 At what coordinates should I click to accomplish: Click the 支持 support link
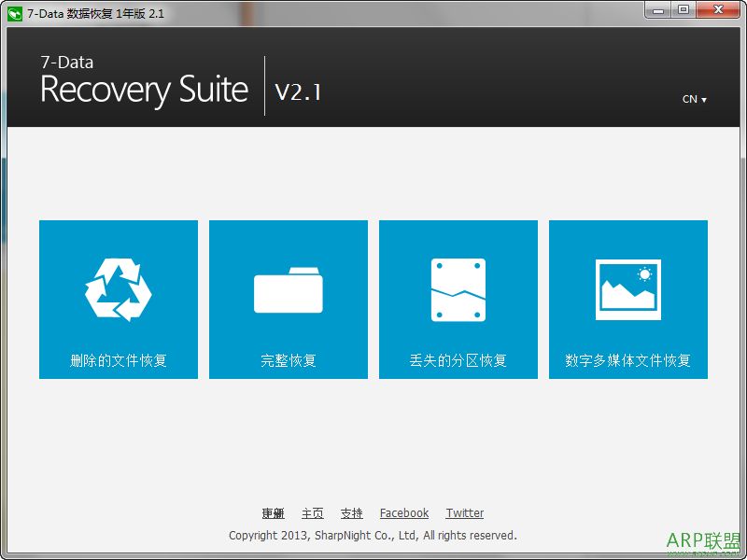tap(352, 512)
